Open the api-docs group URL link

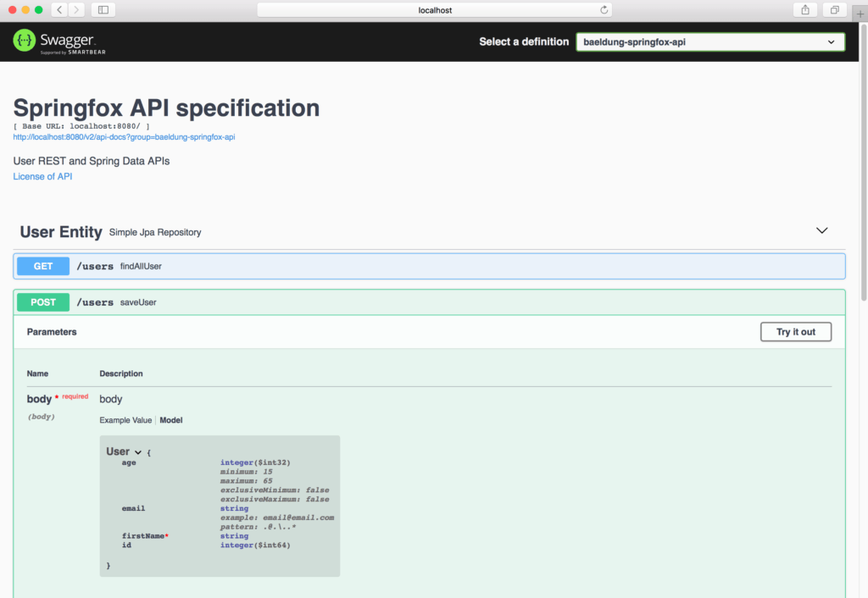(124, 137)
